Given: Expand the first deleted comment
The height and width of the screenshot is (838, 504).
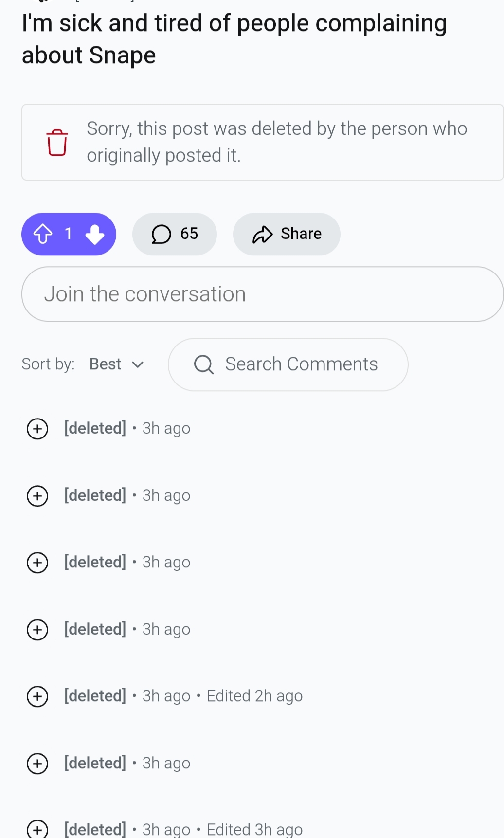Looking at the screenshot, I should point(37,429).
